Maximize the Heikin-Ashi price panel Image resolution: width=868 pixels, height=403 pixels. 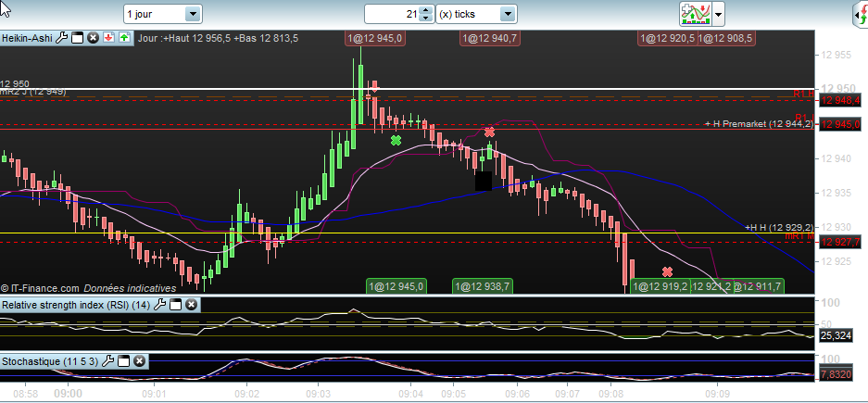[x=78, y=38]
